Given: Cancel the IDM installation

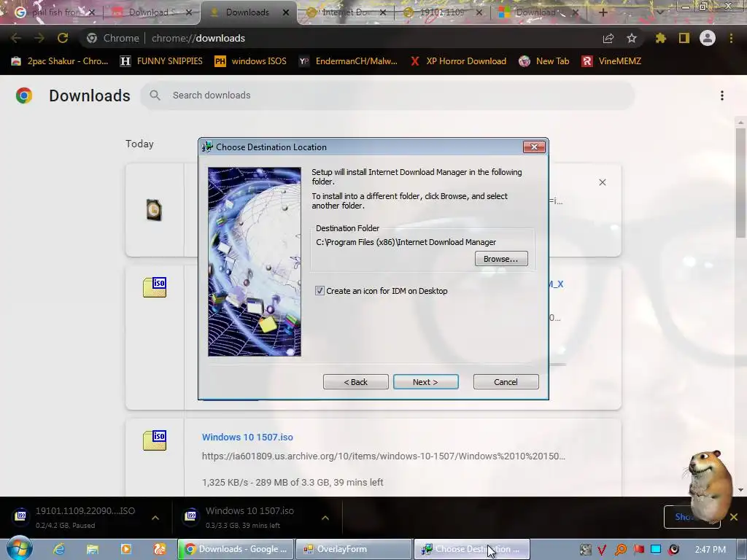Looking at the screenshot, I should click(x=506, y=382).
